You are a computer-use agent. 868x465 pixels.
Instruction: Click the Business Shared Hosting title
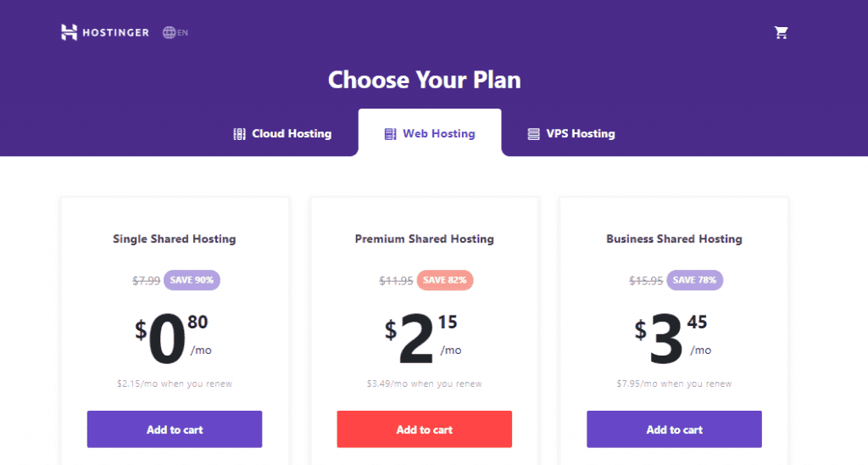[x=674, y=239]
